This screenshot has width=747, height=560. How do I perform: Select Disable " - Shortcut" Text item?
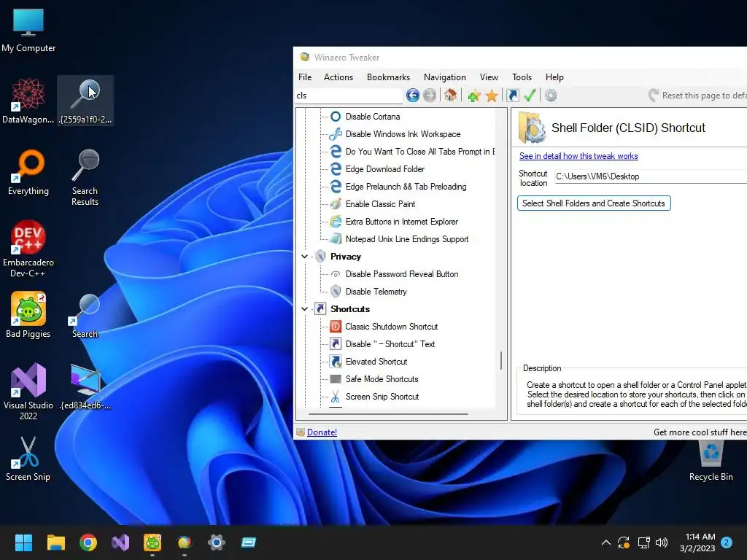coord(390,344)
